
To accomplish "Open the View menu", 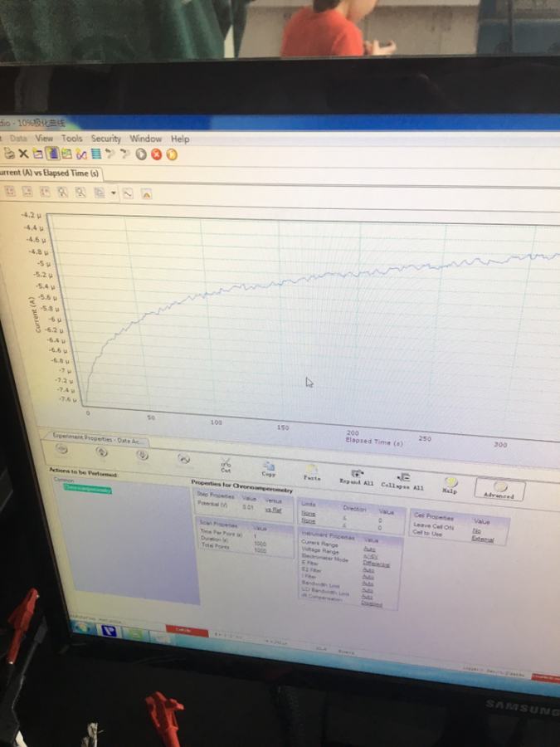I will (44, 138).
